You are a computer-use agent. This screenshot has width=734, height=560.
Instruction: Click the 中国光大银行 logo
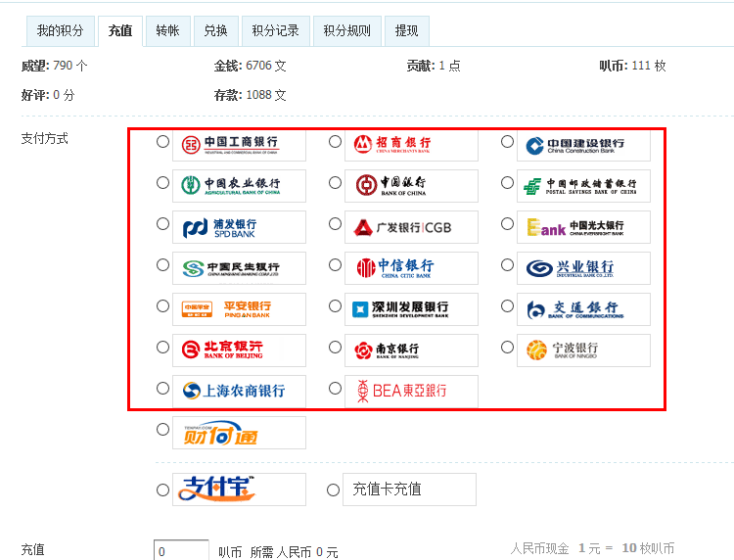point(583,227)
